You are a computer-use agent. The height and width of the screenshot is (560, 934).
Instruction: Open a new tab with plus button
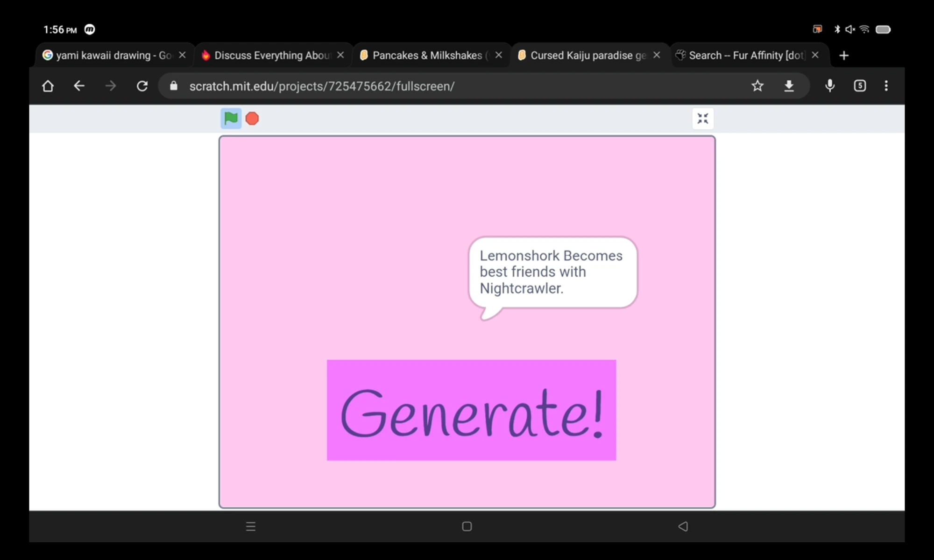843,56
